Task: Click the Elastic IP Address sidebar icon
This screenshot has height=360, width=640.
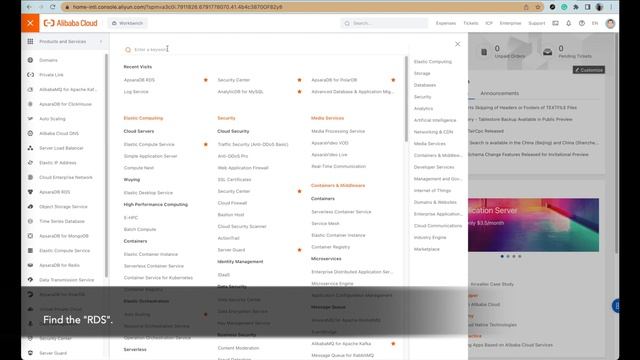Action: (x=30, y=162)
